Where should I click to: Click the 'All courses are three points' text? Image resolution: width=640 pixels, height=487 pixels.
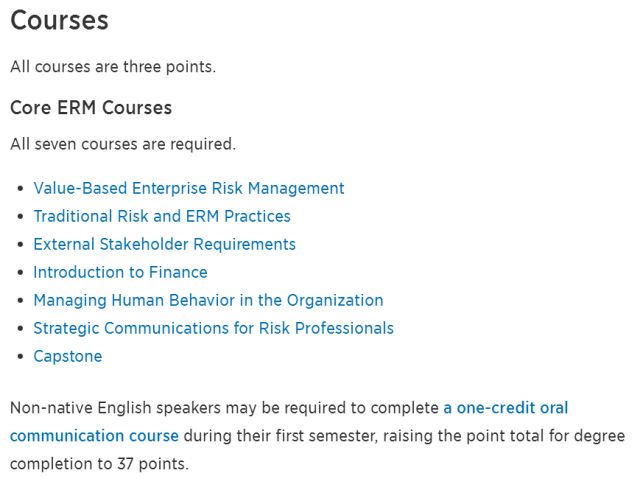pyautogui.click(x=113, y=67)
